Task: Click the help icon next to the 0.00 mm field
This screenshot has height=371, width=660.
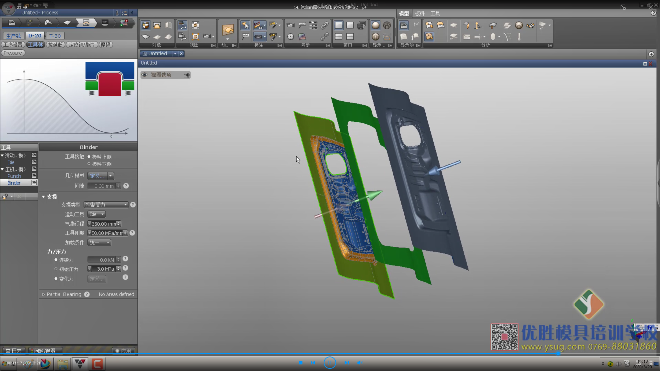Action: click(x=126, y=186)
